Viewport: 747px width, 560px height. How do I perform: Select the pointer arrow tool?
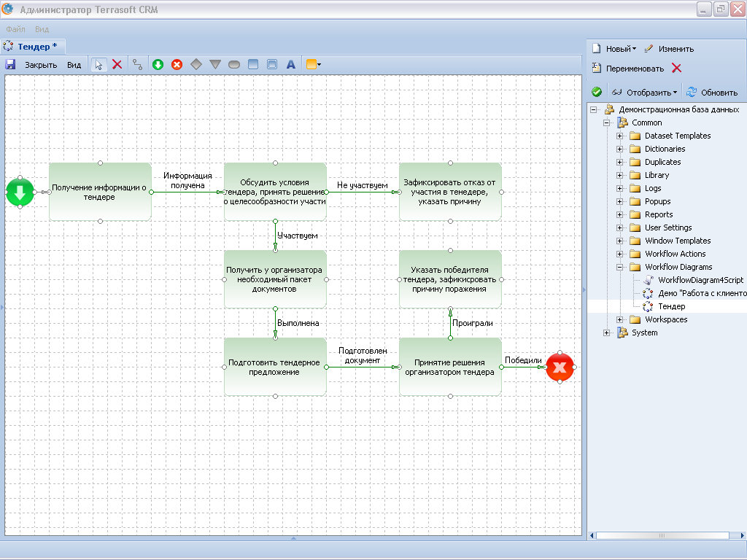click(x=98, y=64)
